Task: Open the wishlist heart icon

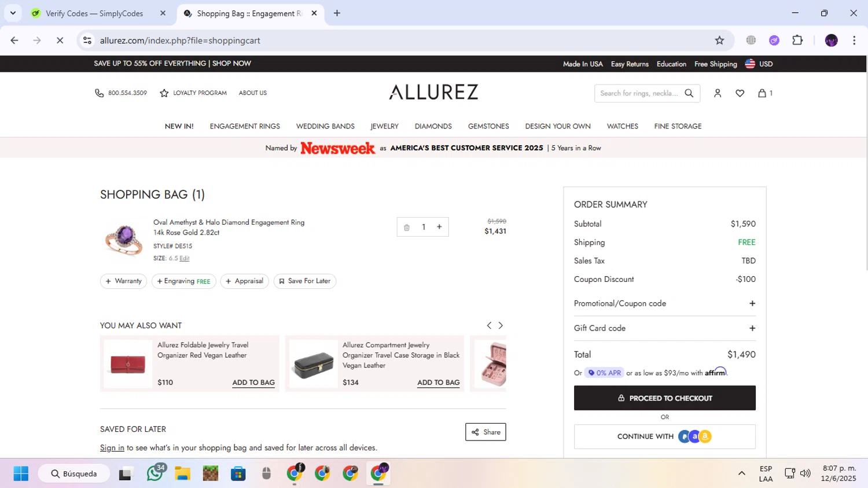Action: pyautogui.click(x=740, y=93)
